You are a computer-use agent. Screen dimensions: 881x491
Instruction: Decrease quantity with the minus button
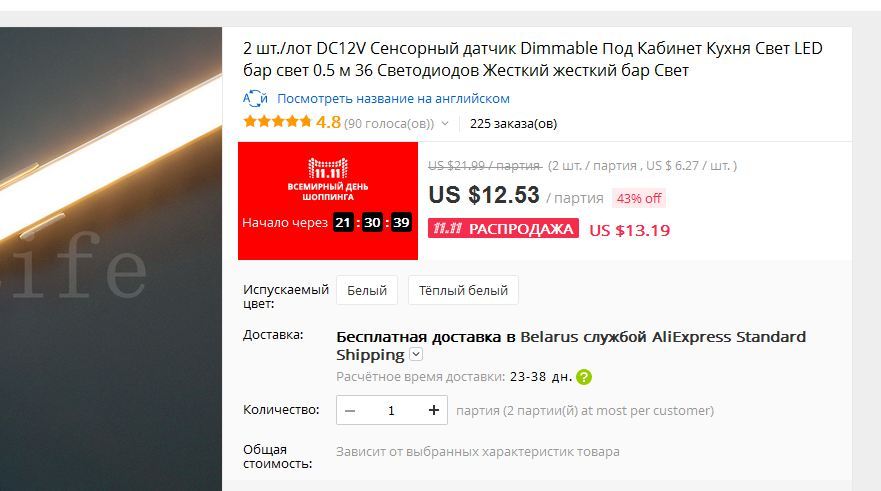coord(350,410)
